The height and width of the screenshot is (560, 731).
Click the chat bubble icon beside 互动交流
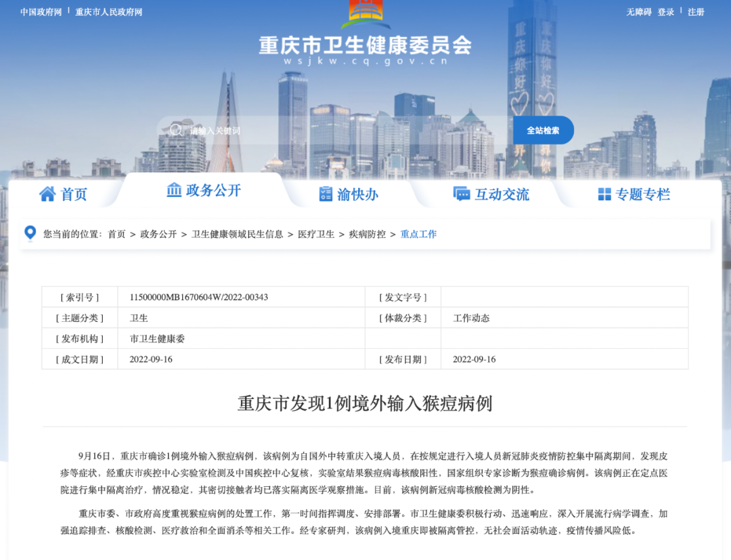462,194
